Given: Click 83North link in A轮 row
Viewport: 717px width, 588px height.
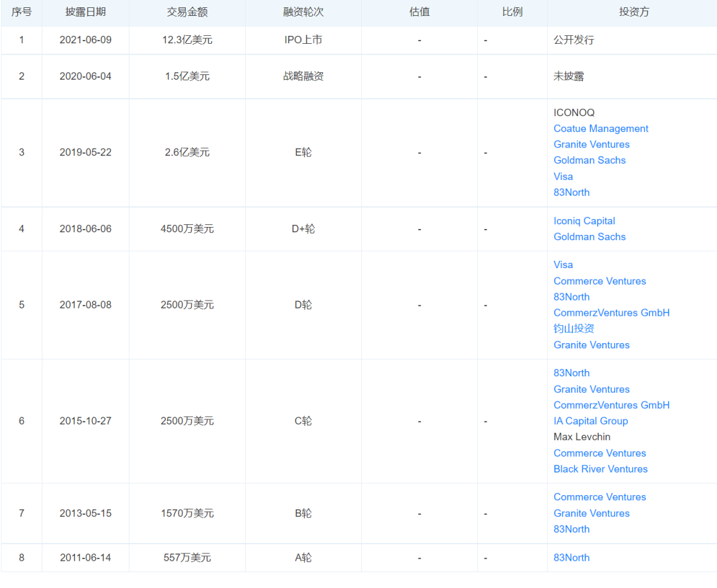Looking at the screenshot, I should click(x=571, y=558).
